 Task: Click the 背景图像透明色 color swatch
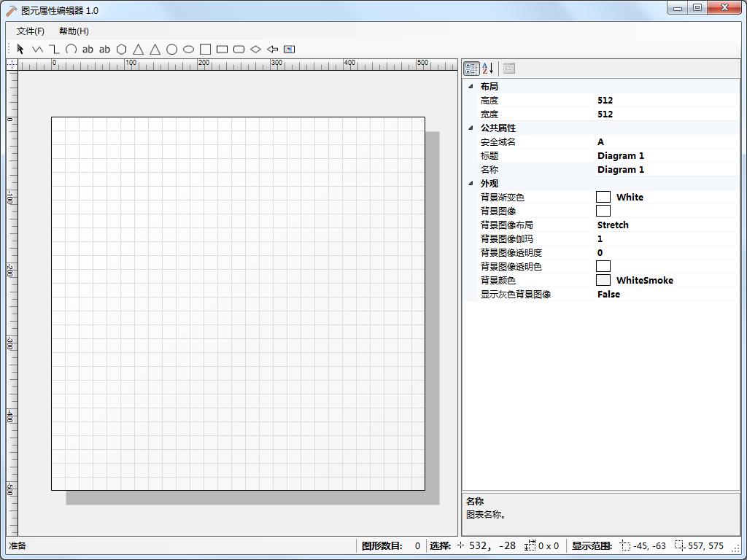click(x=603, y=266)
